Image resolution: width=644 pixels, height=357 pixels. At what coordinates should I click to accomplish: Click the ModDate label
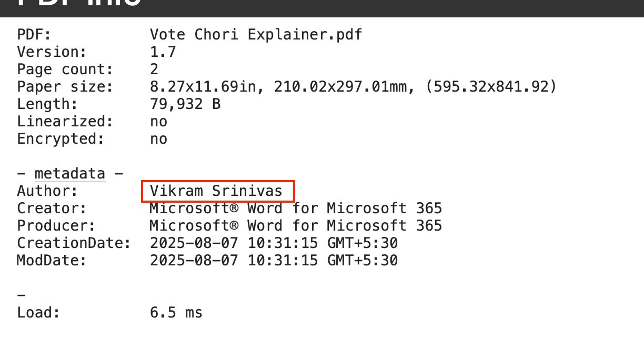coord(52,261)
